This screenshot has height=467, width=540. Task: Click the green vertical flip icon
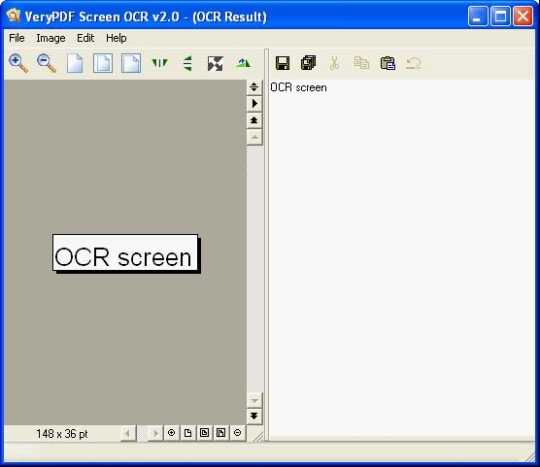[187, 64]
